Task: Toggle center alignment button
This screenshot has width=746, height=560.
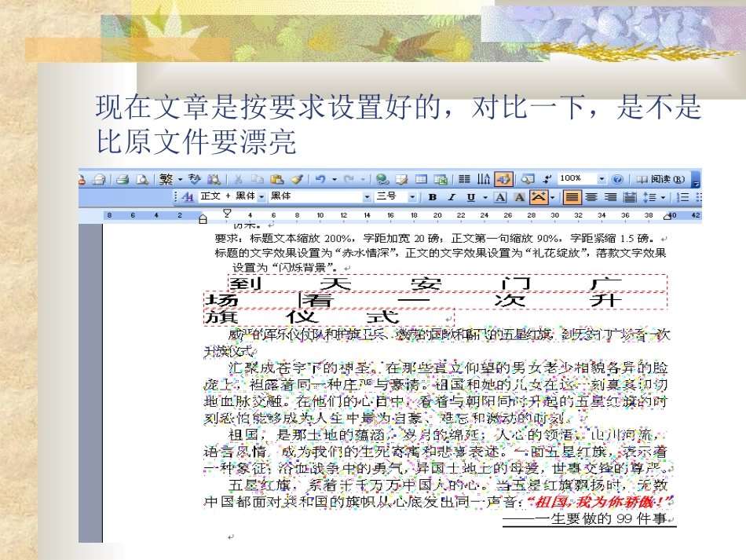Action: click(591, 197)
